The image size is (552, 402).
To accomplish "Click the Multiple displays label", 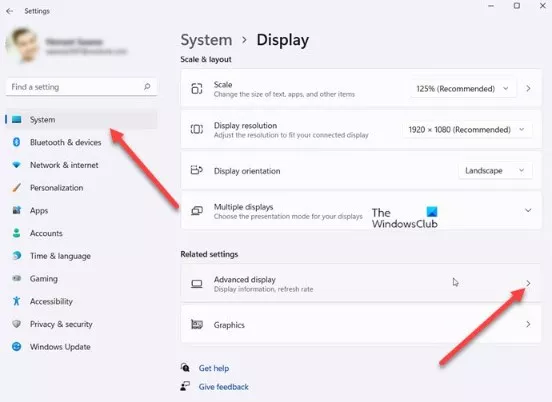I will coord(244,207).
